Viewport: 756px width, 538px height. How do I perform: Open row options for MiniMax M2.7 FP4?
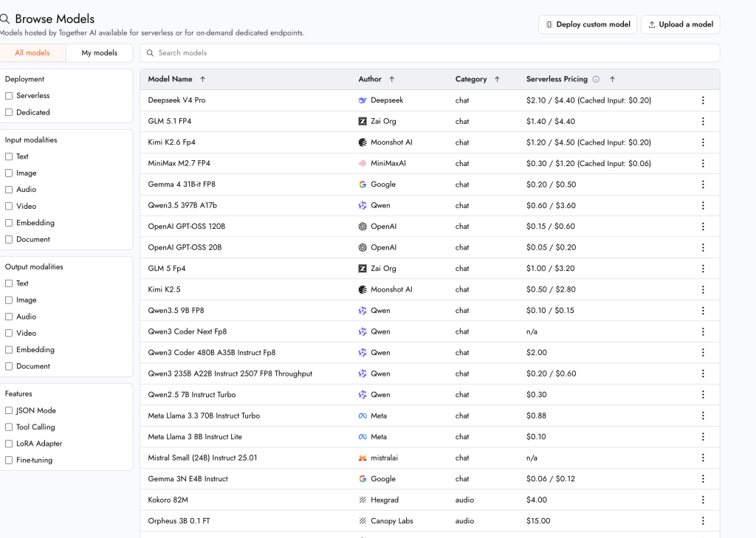(703, 163)
